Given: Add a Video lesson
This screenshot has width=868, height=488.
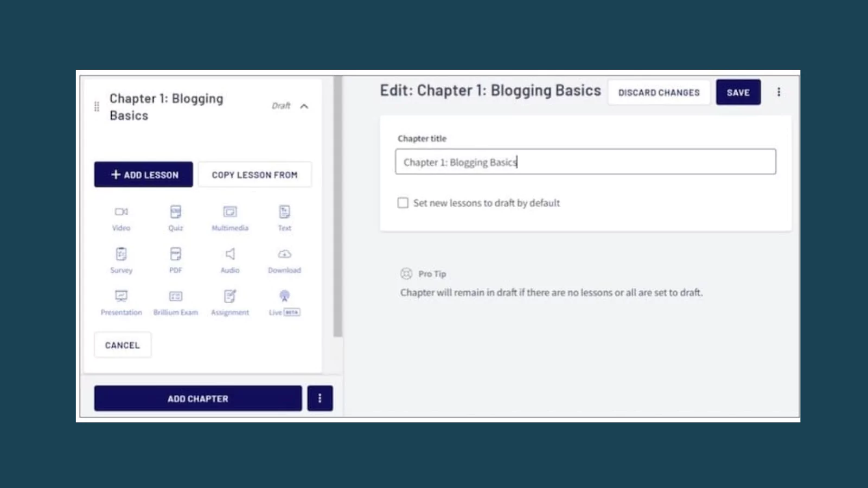Looking at the screenshot, I should coord(121,219).
